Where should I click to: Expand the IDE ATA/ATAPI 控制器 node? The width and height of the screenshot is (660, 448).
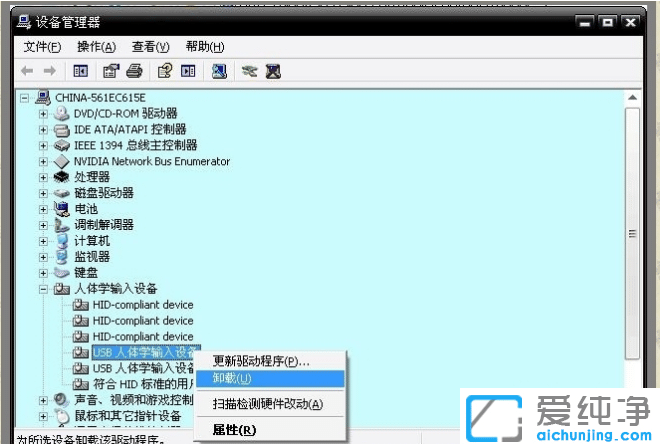click(43, 130)
